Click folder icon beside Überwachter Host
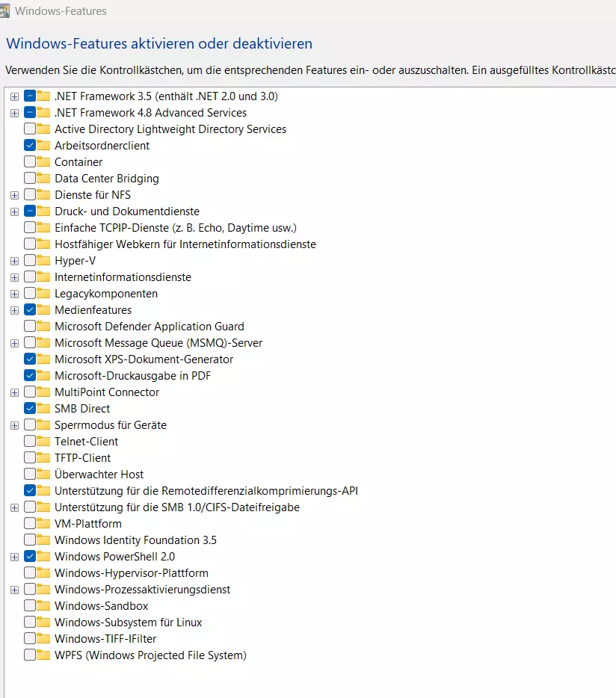 click(43, 474)
